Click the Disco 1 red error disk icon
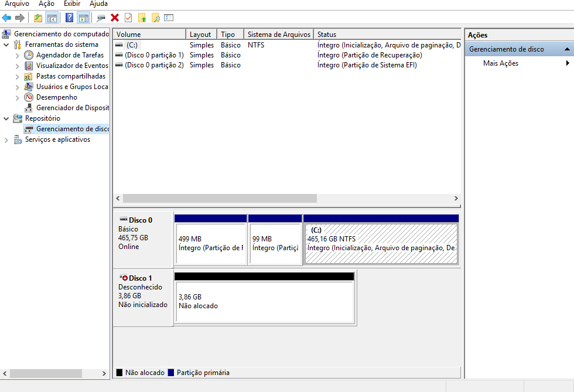This screenshot has width=574, height=392. pyautogui.click(x=124, y=277)
